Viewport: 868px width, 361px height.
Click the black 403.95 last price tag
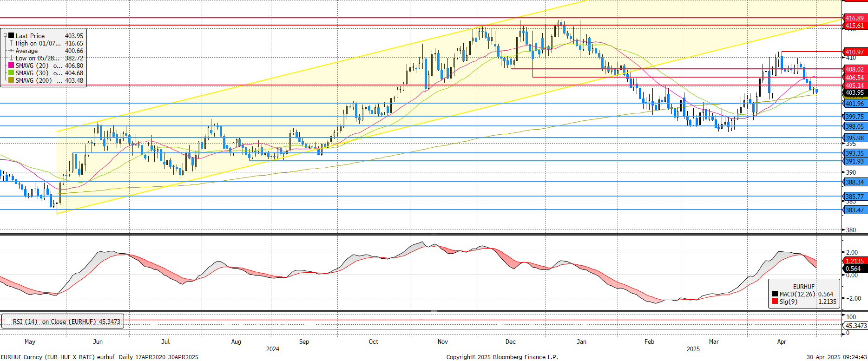(x=854, y=92)
